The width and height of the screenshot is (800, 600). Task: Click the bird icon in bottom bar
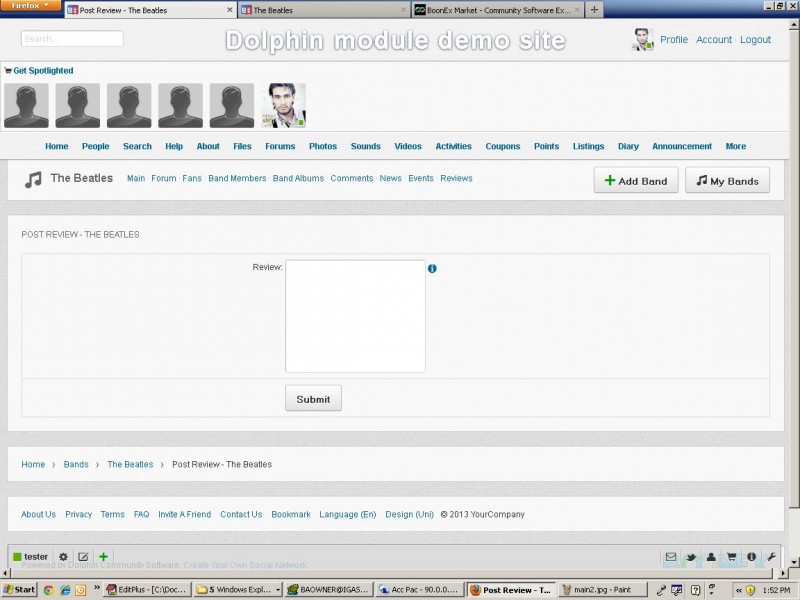pos(691,557)
